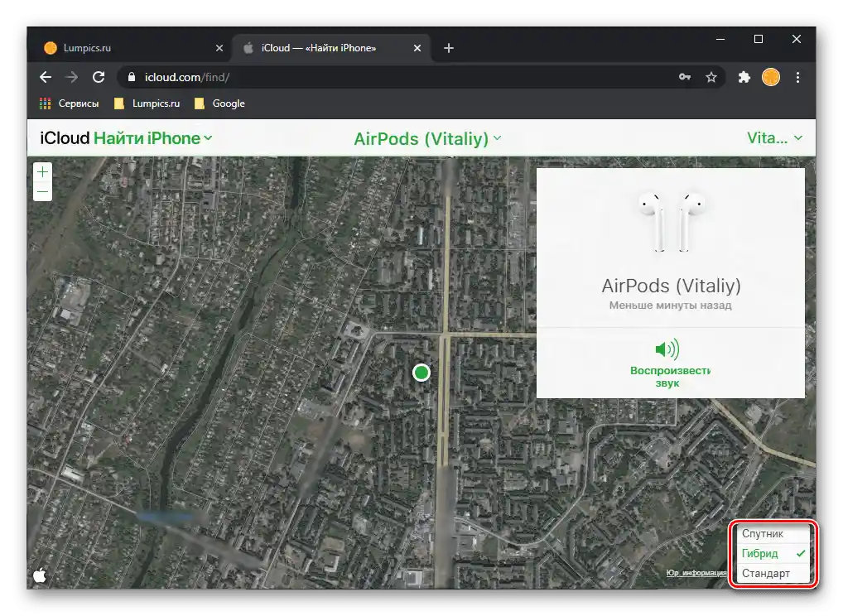Select the Гибрид map view
The width and height of the screenshot is (843, 616).
coord(760,554)
